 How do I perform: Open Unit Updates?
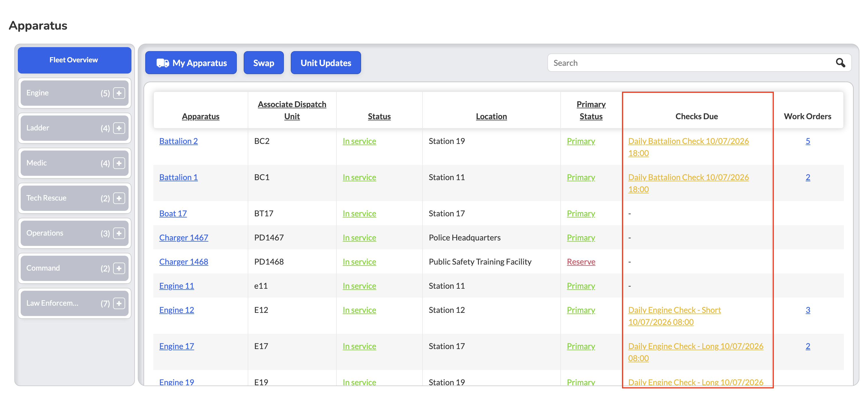click(x=325, y=63)
